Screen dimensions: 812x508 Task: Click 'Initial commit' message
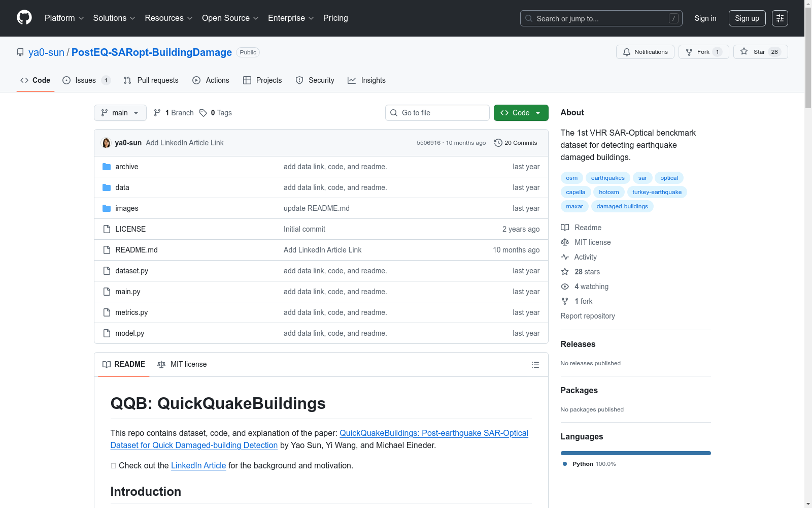tap(304, 229)
